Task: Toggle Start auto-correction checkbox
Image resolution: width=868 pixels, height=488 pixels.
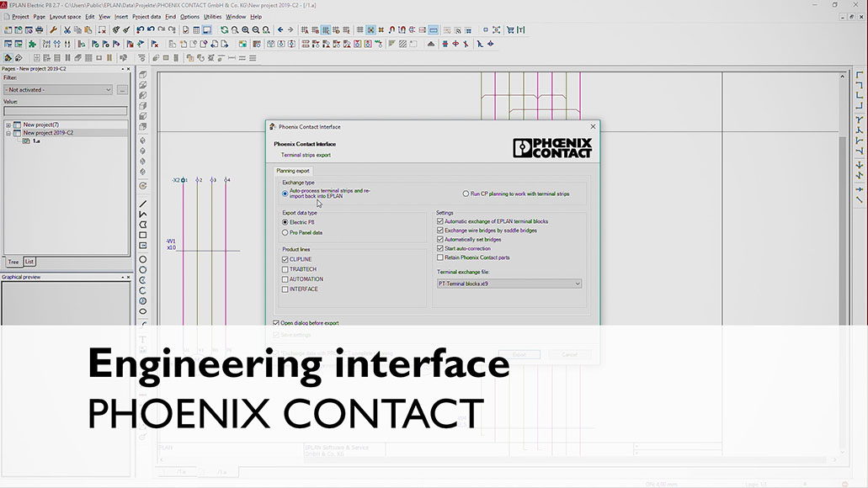Action: (x=440, y=248)
